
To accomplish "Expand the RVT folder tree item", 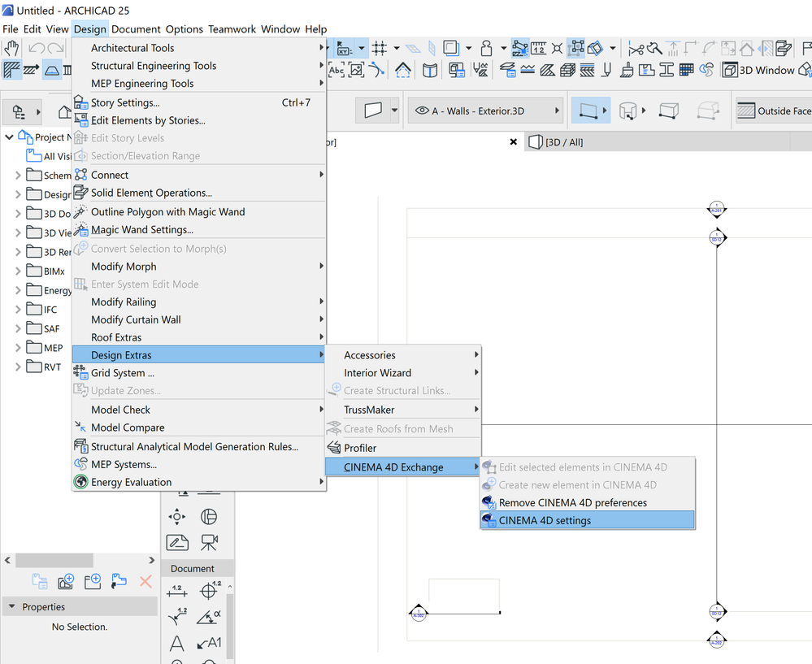I will pos(18,367).
